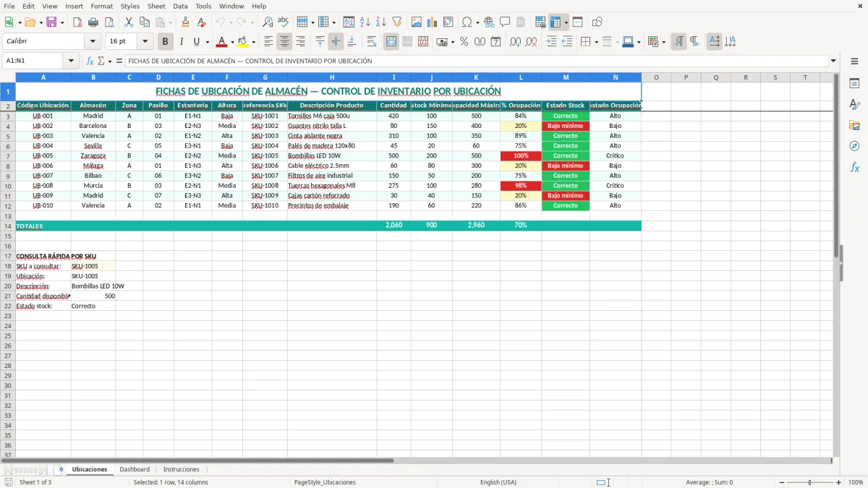Click column header H
The height and width of the screenshot is (488, 868).
[332, 77]
